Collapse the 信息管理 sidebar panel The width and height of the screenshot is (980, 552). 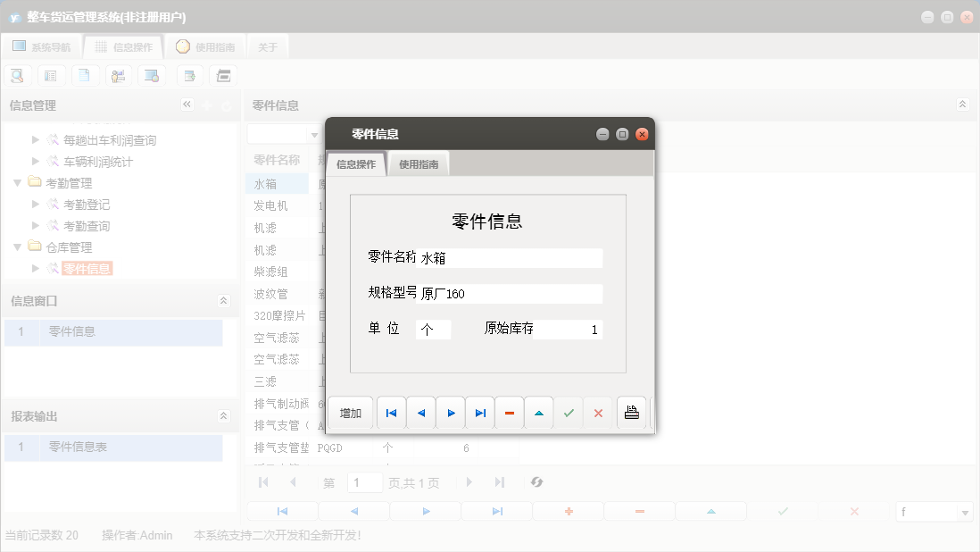coord(187,105)
